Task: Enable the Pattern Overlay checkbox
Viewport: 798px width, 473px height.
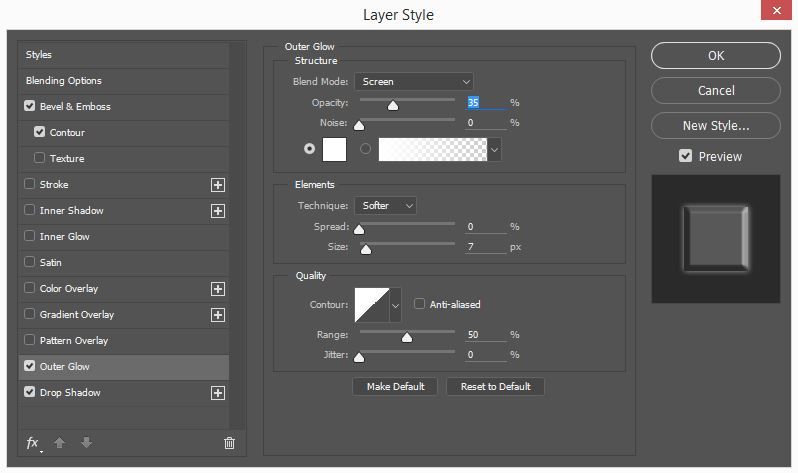Action: (x=30, y=340)
